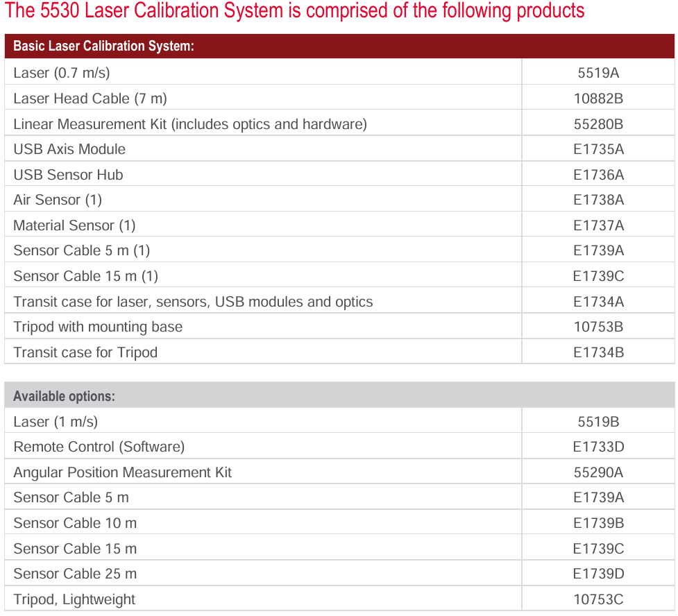Click the Sensor Cable 25 m option

pyautogui.click(x=75, y=574)
